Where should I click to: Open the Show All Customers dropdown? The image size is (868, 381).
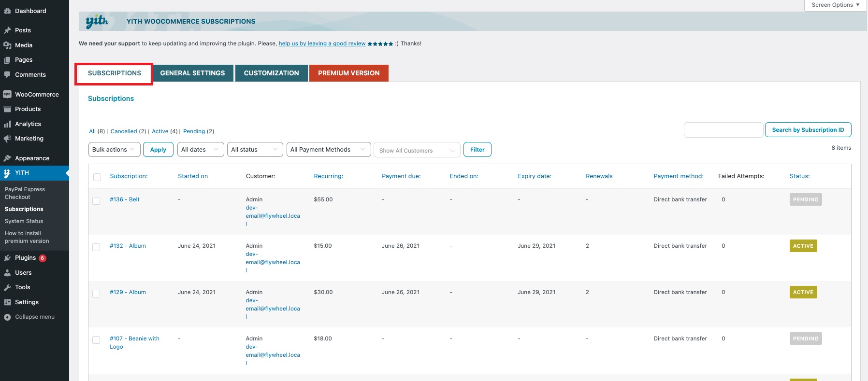pos(417,150)
